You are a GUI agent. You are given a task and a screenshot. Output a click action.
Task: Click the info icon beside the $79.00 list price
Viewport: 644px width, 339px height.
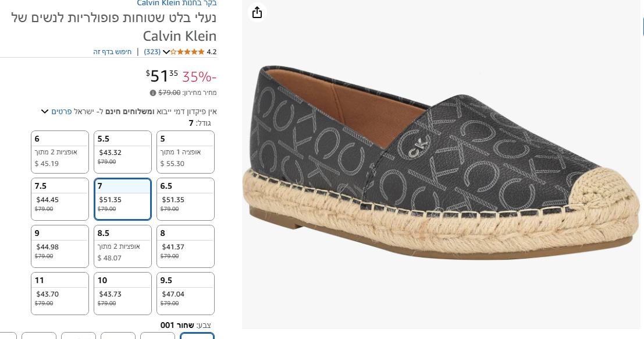(x=153, y=93)
